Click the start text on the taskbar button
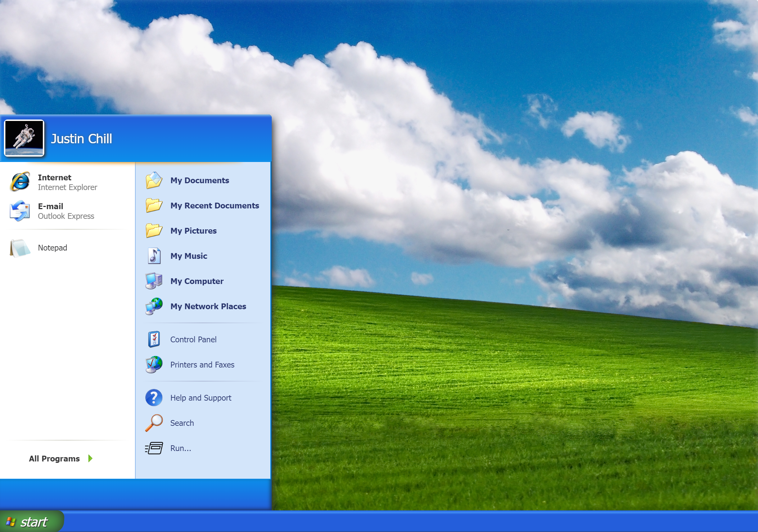The image size is (758, 532). point(34,522)
